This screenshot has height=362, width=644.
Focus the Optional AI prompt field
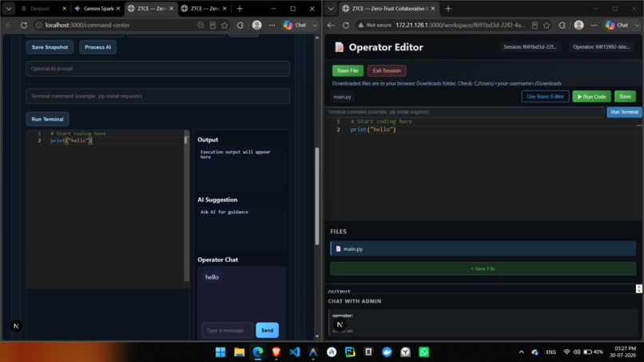point(157,69)
